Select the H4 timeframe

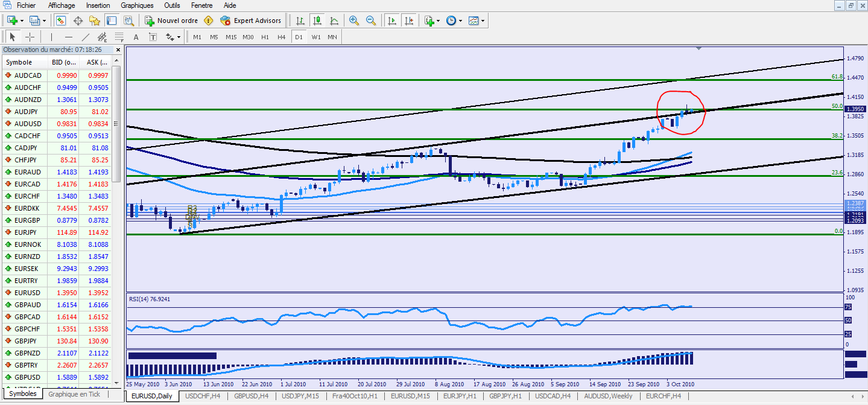(x=281, y=37)
